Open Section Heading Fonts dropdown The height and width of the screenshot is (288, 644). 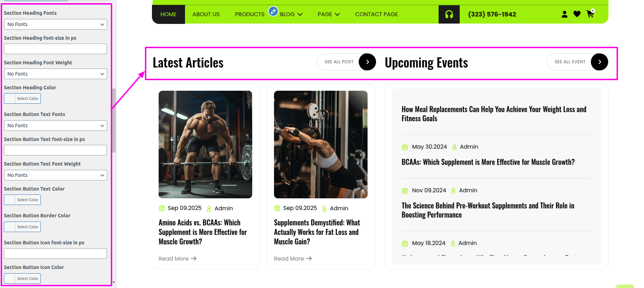point(56,24)
